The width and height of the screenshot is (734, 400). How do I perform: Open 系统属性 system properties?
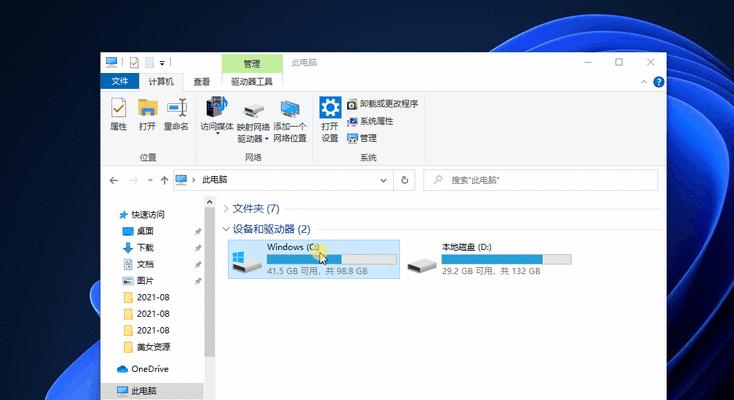370,121
